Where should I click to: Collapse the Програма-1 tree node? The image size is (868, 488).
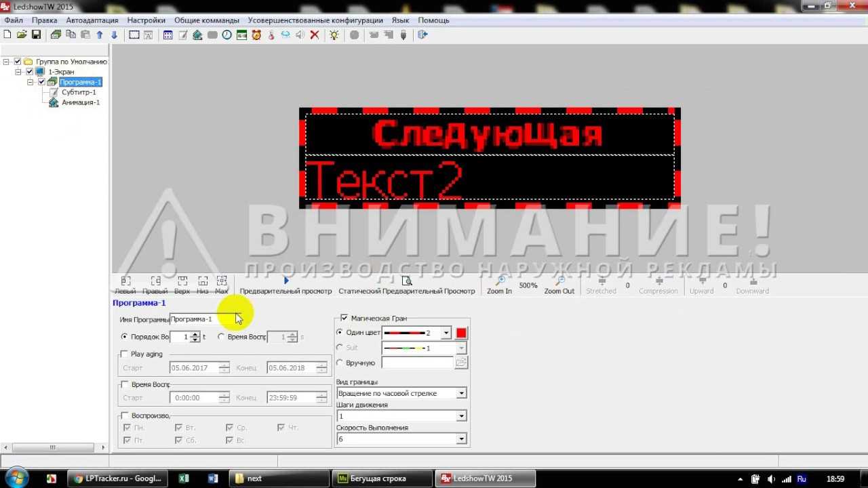click(31, 82)
